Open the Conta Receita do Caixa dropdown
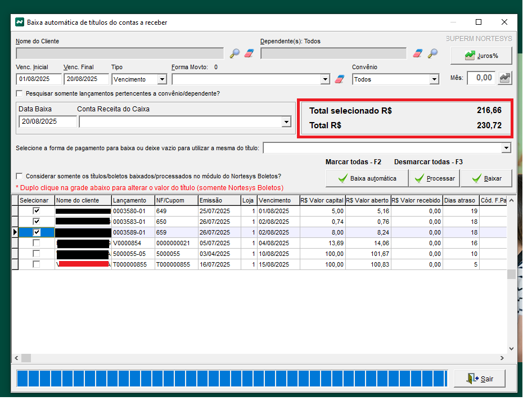Screen dimensions: 532x405 tap(286, 122)
